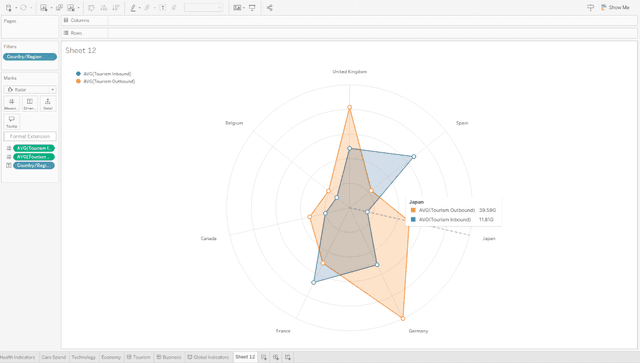Open dropdown arrow beside data source icon

16,8
